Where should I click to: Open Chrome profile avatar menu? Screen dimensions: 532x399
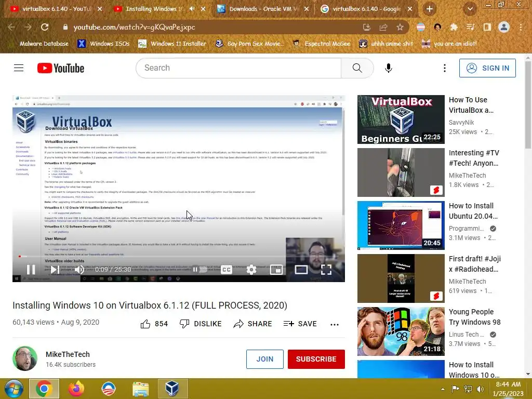[504, 27]
